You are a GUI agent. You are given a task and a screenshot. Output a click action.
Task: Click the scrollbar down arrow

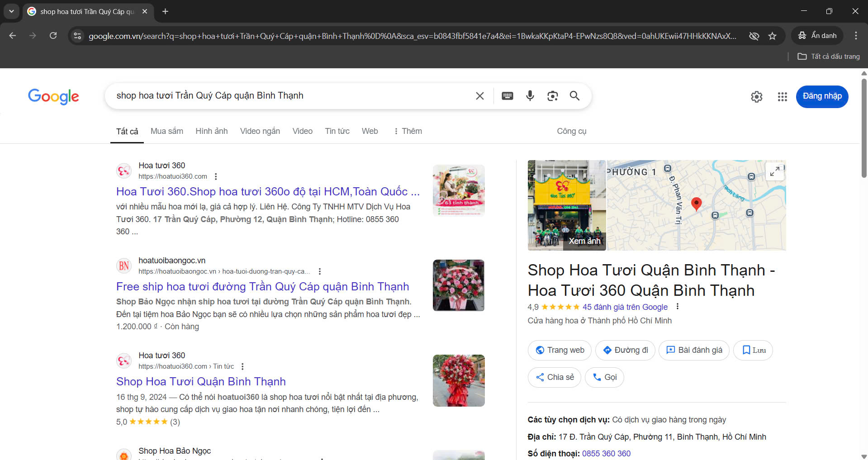tap(864, 456)
